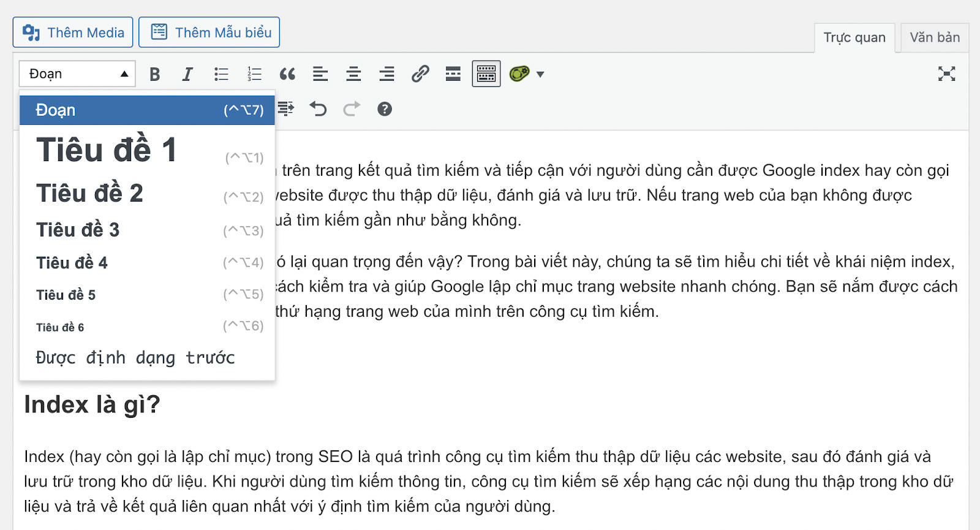Align text to the left
Image resolution: width=980 pixels, height=530 pixels.
tap(320, 74)
